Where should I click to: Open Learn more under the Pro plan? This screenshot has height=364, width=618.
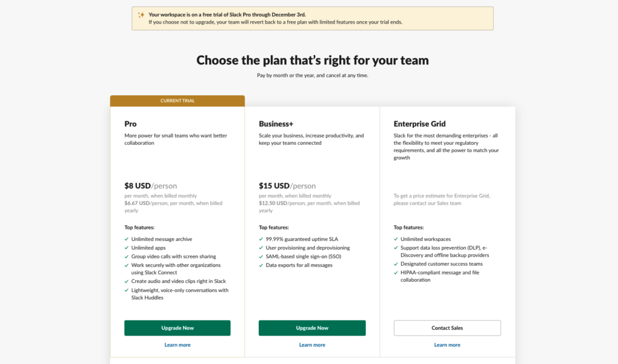(177, 344)
